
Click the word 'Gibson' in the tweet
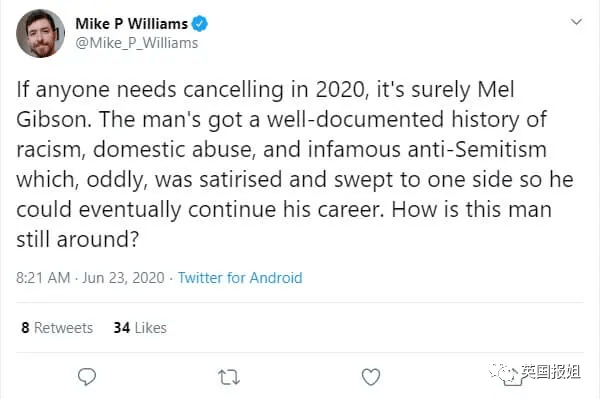[52, 119]
